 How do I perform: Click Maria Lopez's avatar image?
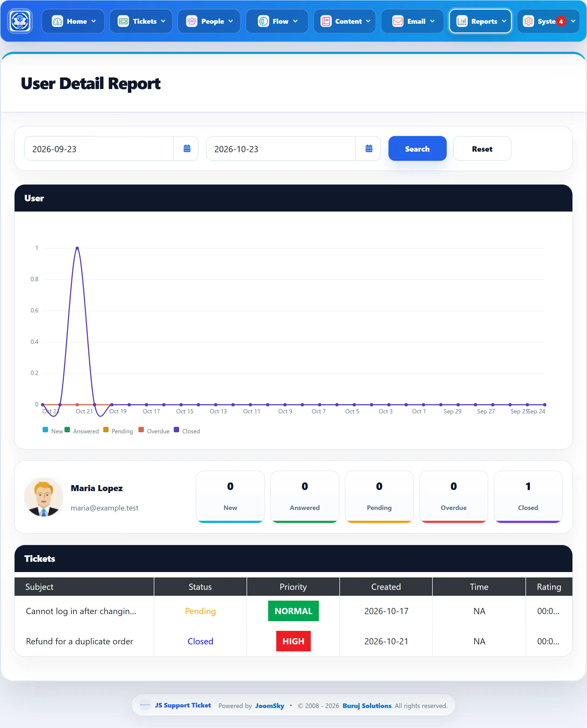[44, 497]
